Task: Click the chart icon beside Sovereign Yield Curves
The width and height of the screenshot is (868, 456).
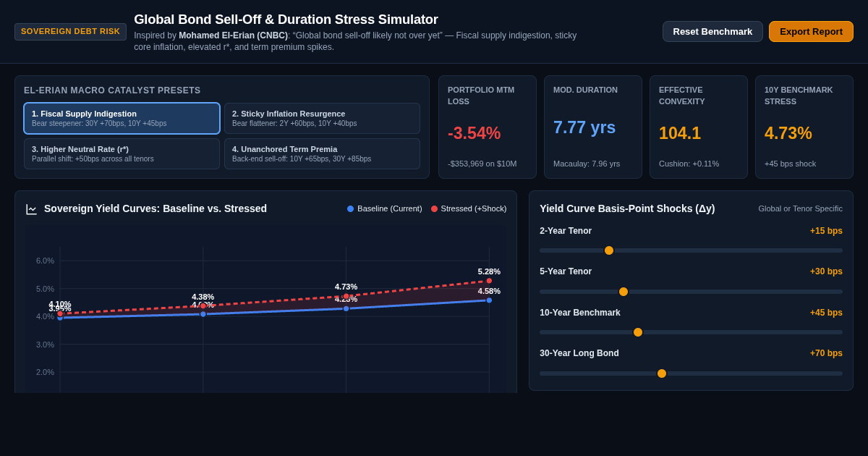Action: click(x=32, y=209)
